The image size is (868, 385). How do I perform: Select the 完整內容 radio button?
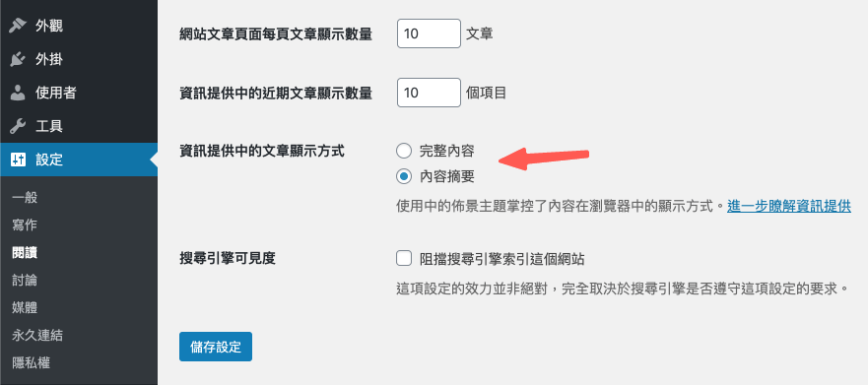pyautogui.click(x=404, y=151)
